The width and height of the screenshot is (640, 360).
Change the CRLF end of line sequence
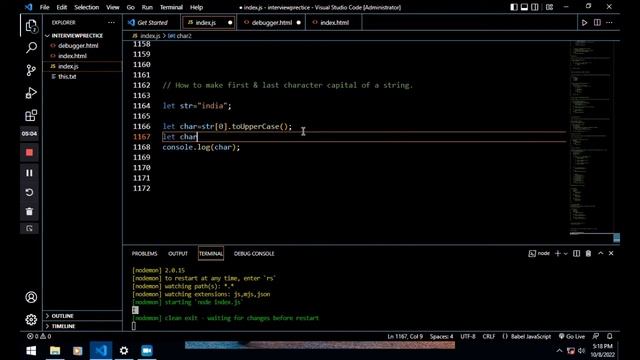489,336
